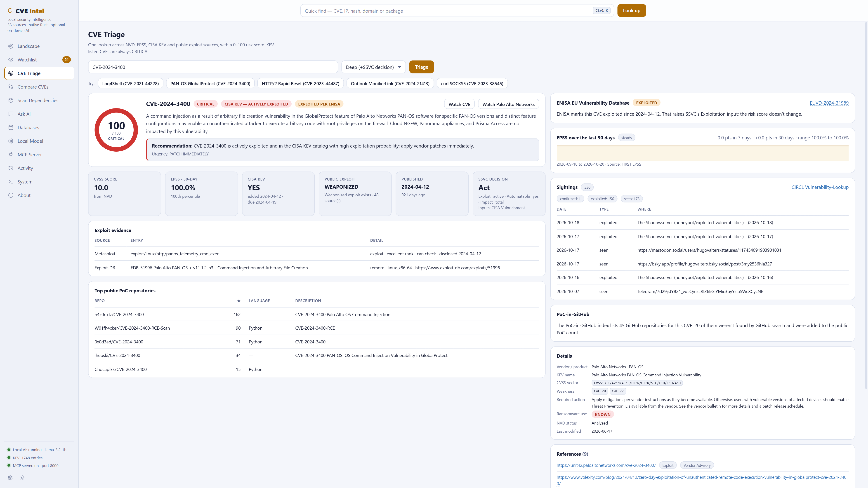The width and height of the screenshot is (868, 488).
Task: Navigate to the Activity page
Action: point(39,168)
